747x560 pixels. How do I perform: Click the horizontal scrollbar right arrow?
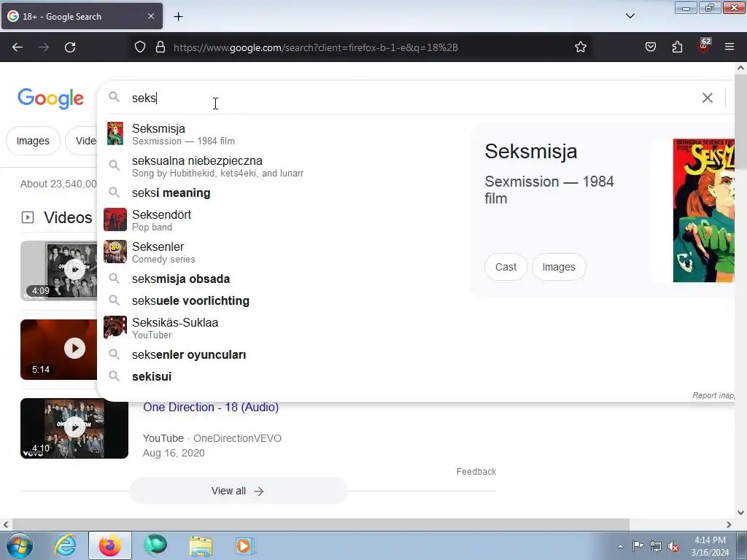point(729,524)
